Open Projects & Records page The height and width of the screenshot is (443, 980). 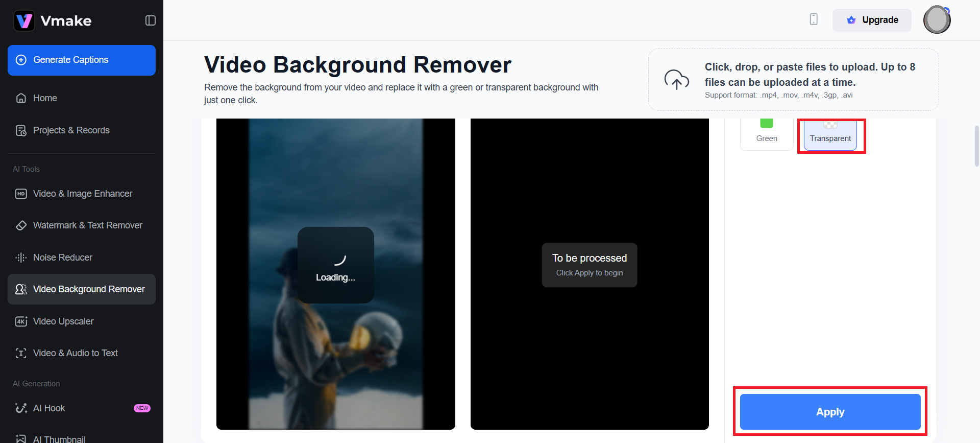tap(71, 130)
